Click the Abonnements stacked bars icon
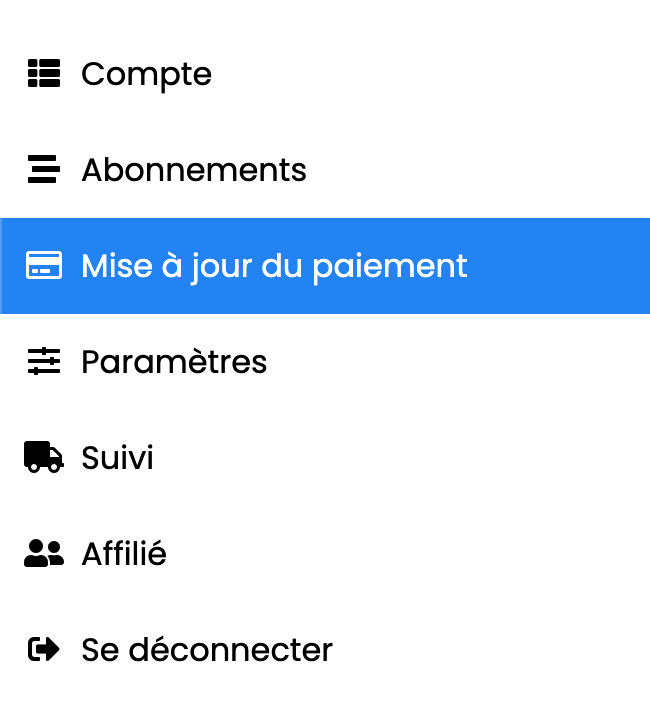 coord(44,169)
